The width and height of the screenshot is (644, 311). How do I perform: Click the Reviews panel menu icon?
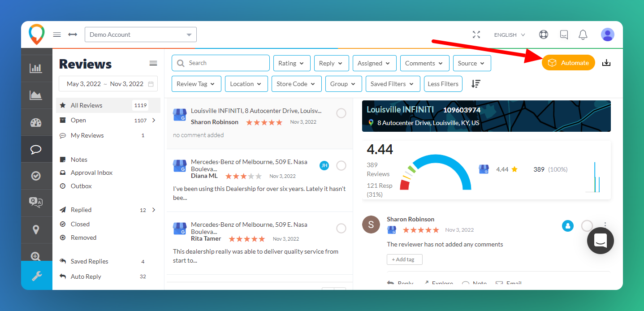click(x=153, y=63)
